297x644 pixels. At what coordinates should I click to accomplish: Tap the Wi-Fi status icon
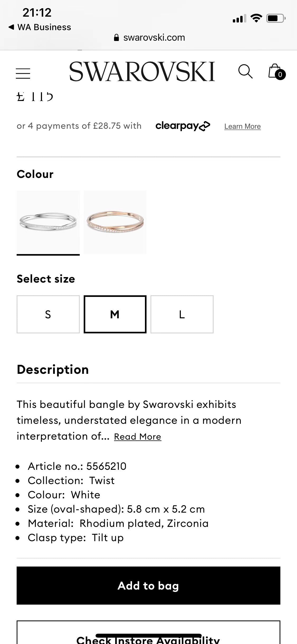(x=256, y=18)
